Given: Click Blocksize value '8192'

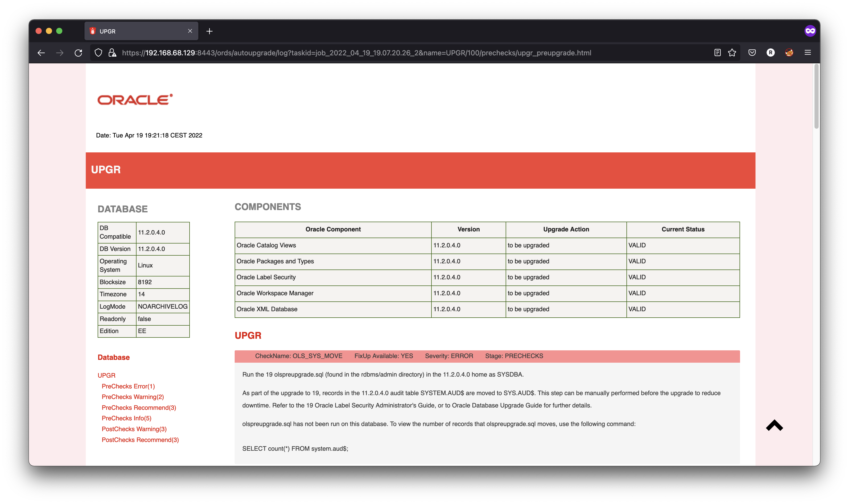Looking at the screenshot, I should 163,282.
